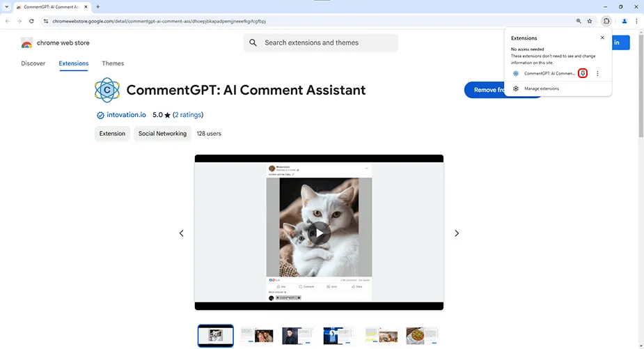
Task: View site information icon in the address bar
Action: (45, 21)
